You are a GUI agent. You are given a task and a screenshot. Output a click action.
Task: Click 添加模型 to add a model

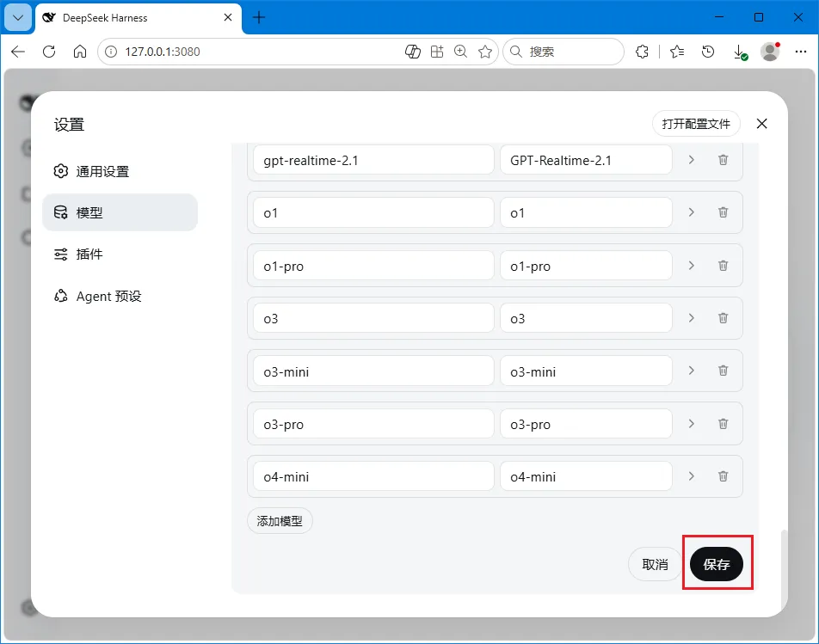tap(280, 521)
